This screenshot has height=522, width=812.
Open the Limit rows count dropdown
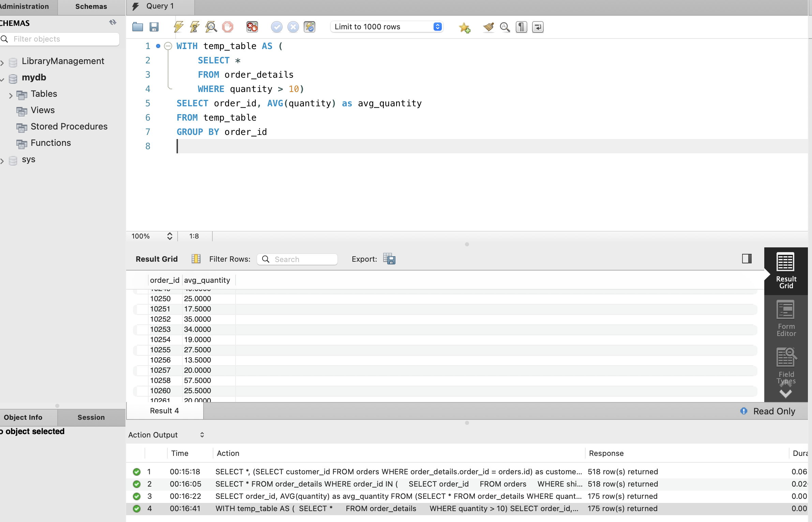tap(438, 27)
